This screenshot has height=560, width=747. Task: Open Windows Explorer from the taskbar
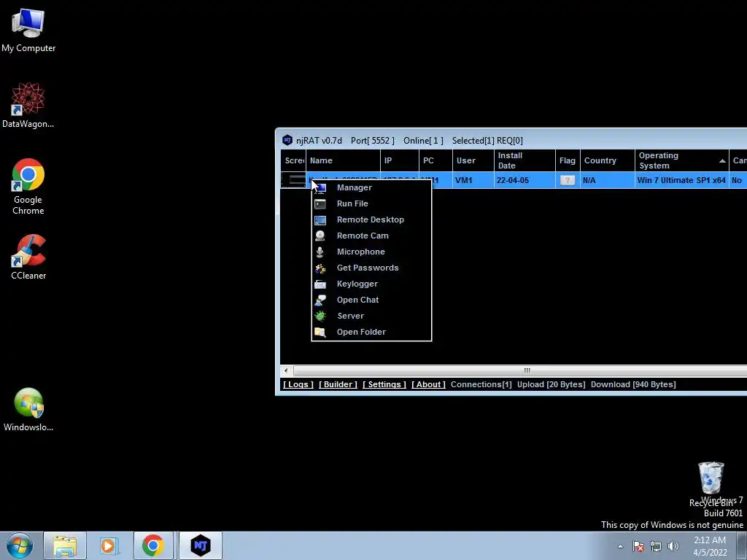click(65, 545)
